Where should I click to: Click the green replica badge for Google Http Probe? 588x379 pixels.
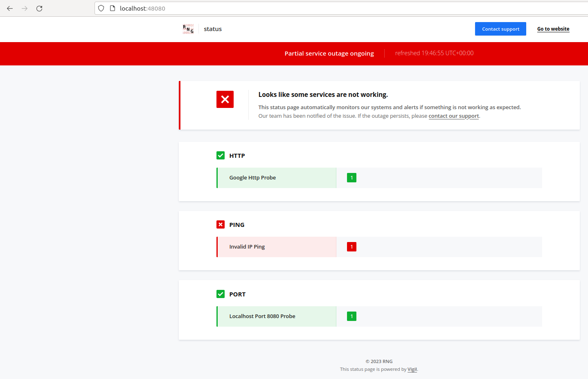pyautogui.click(x=351, y=178)
